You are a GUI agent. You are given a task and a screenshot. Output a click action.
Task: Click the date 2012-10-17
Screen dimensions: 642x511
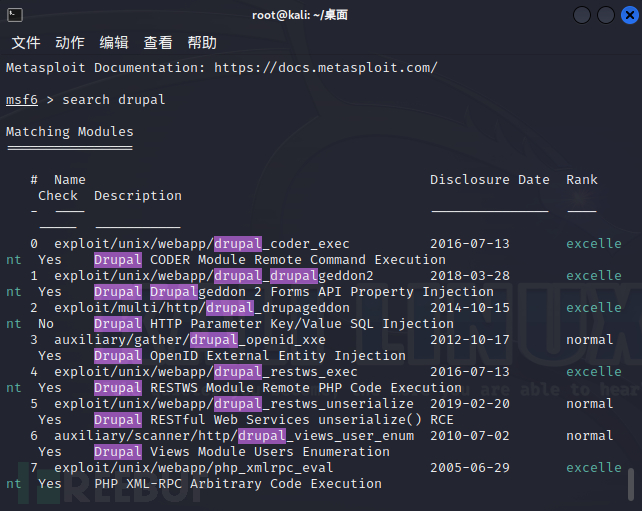470,339
